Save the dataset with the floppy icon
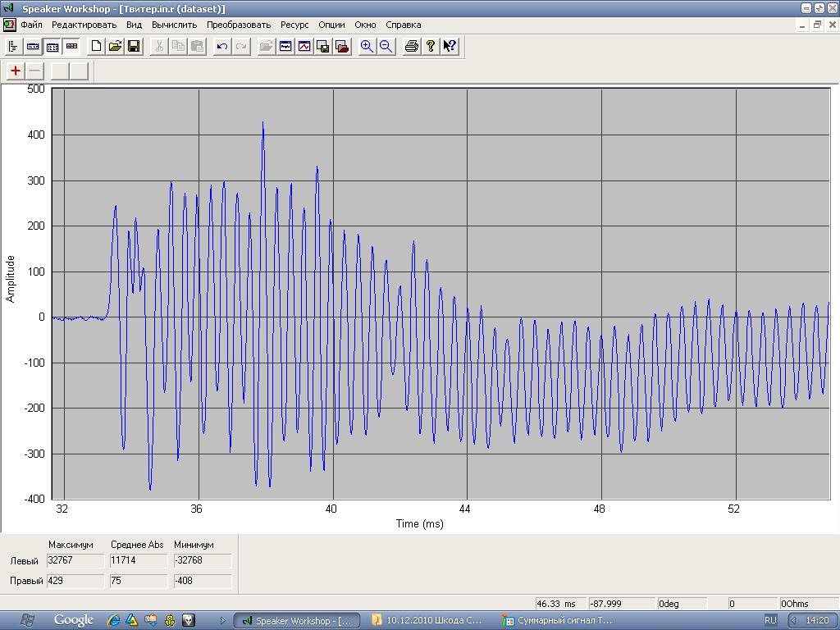Viewport: 840px width, 630px height. click(x=134, y=46)
